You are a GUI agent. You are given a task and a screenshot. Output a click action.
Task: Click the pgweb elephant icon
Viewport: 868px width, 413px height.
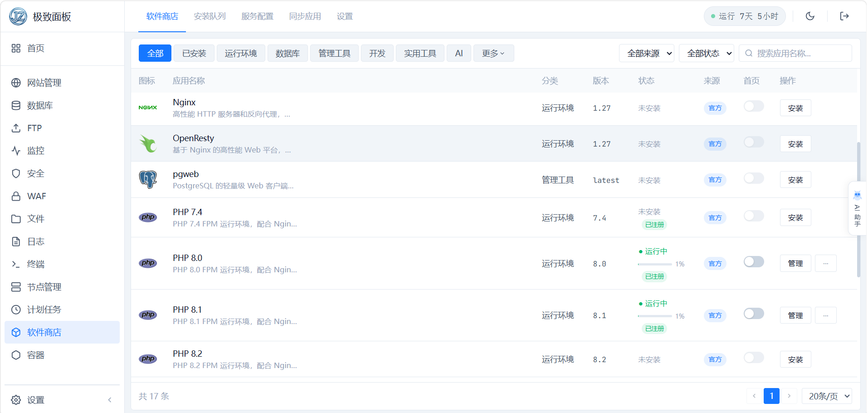pos(148,180)
